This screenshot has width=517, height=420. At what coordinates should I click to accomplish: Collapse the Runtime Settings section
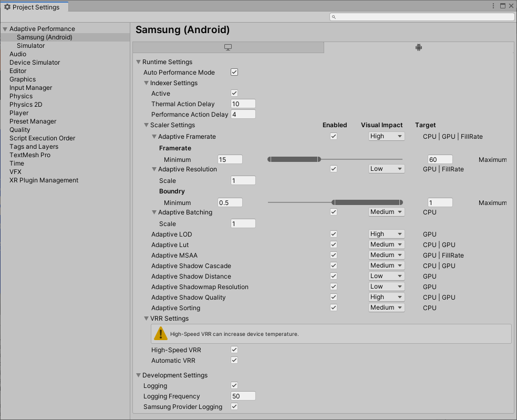coord(138,62)
